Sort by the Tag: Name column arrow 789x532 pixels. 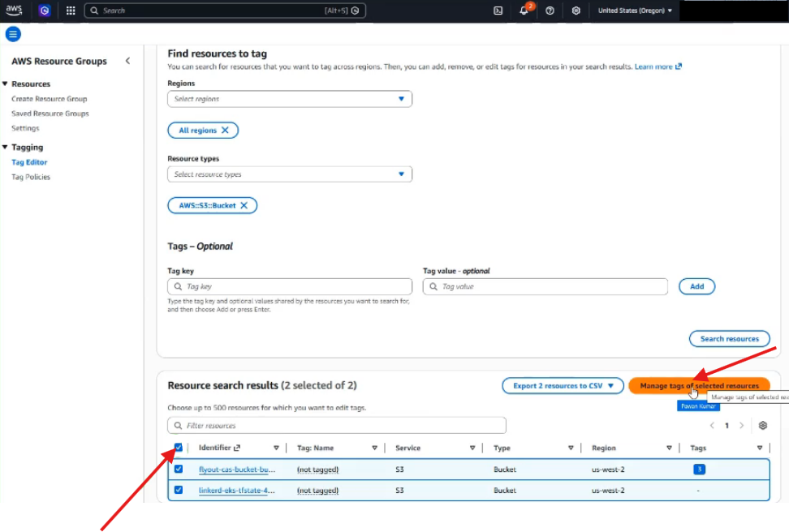click(x=374, y=448)
